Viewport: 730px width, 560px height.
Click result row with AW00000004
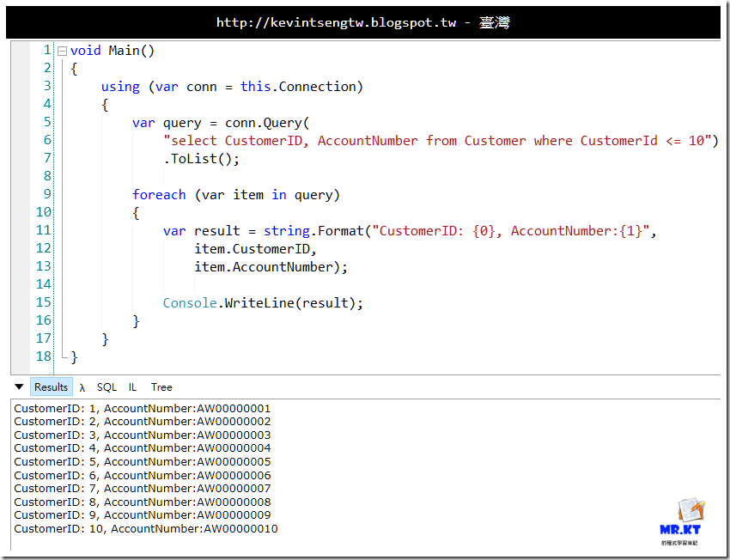pos(142,448)
